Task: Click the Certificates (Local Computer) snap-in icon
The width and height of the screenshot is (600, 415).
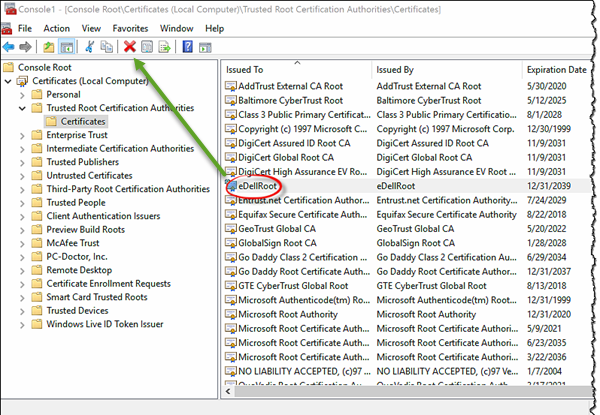Action: click(22, 81)
